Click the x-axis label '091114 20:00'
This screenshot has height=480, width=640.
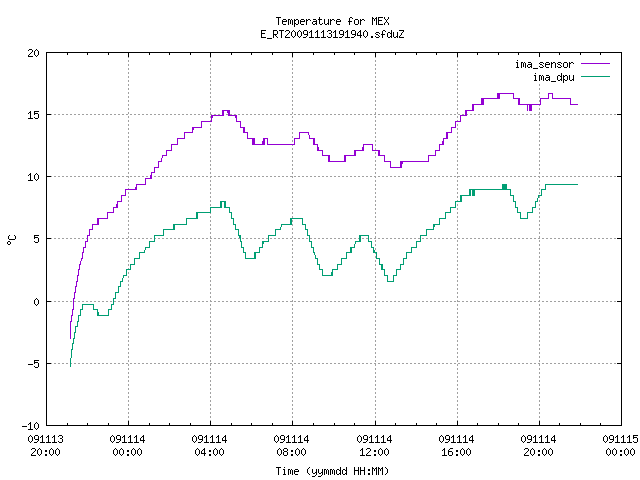[538, 446]
